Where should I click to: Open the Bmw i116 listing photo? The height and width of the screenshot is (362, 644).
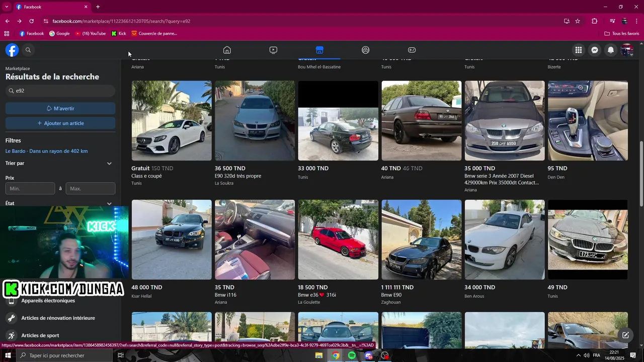click(255, 240)
